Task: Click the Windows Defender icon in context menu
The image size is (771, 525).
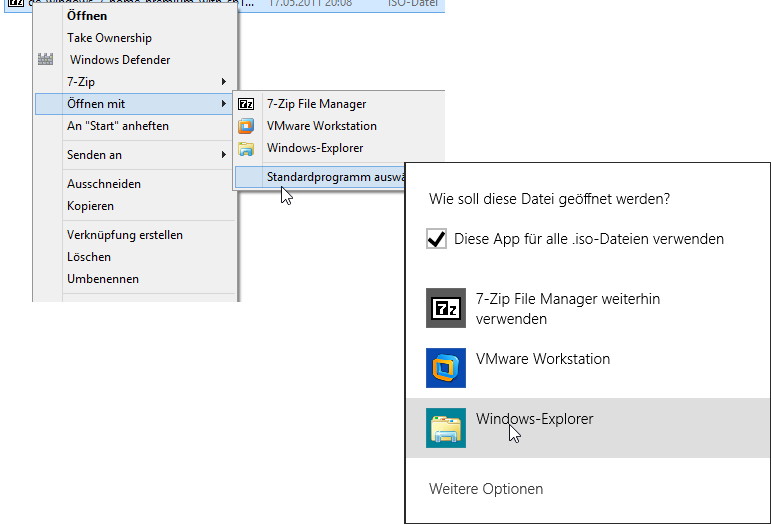Action: point(45,59)
